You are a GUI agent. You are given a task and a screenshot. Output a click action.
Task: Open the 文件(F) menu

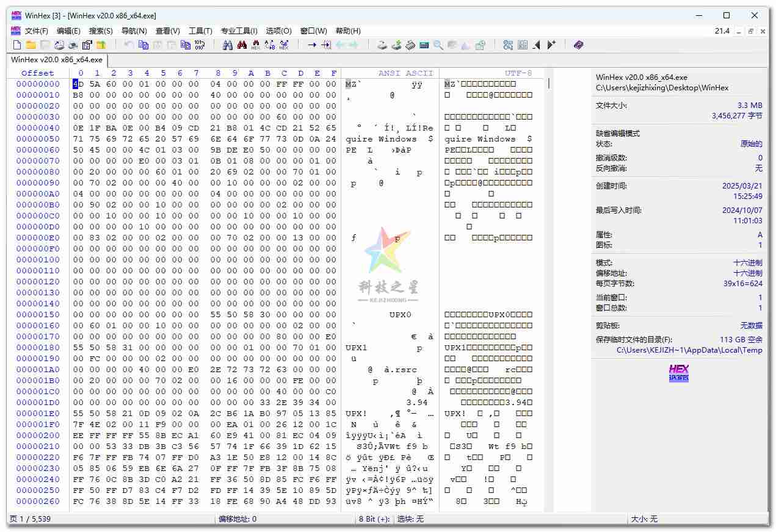point(36,31)
